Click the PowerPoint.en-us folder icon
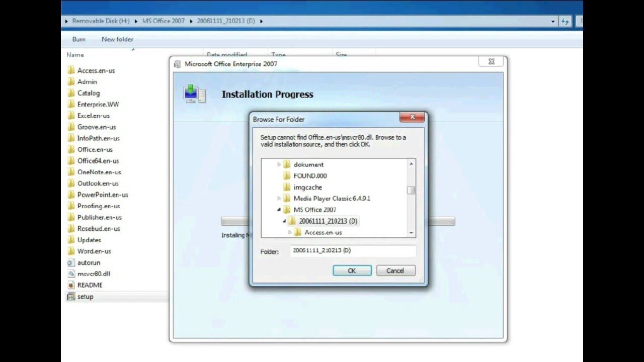The height and width of the screenshot is (362, 644). (x=71, y=195)
